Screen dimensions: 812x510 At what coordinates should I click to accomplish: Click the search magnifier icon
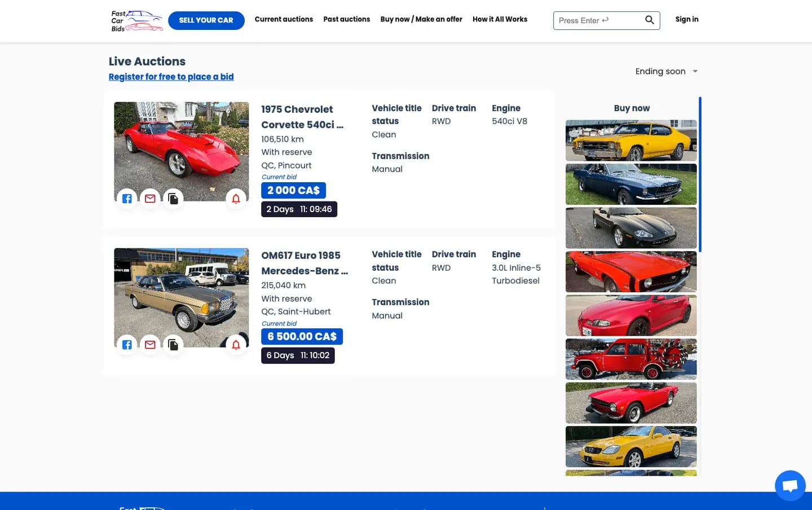[649, 20]
